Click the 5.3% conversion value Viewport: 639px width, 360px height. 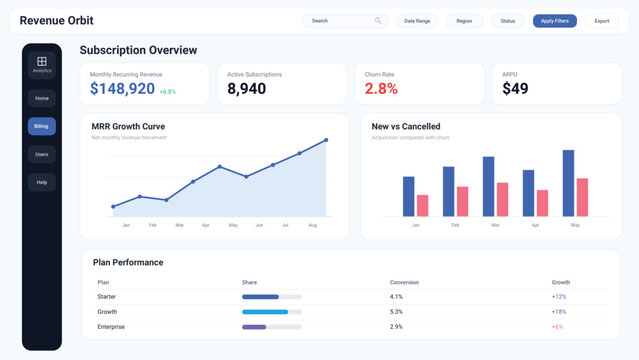coord(396,312)
